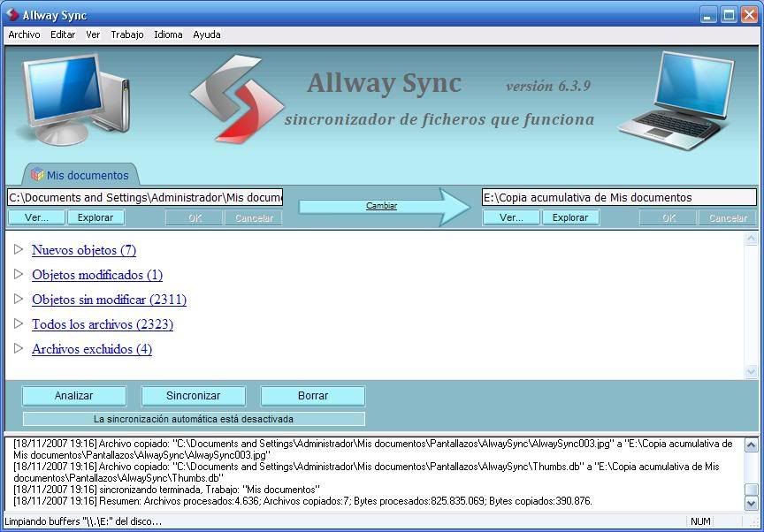This screenshot has height=532, width=764.
Task: Maximize the Allway Sync window
Action: 729,15
